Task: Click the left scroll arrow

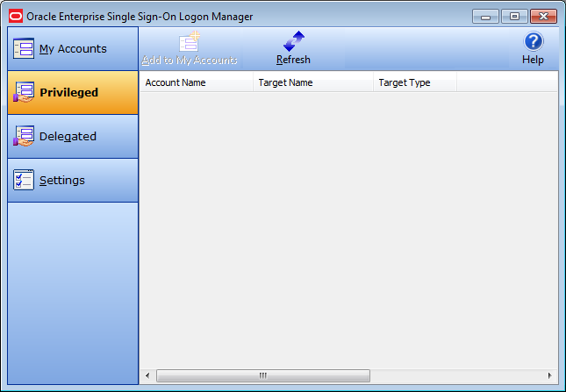Action: coord(147,375)
